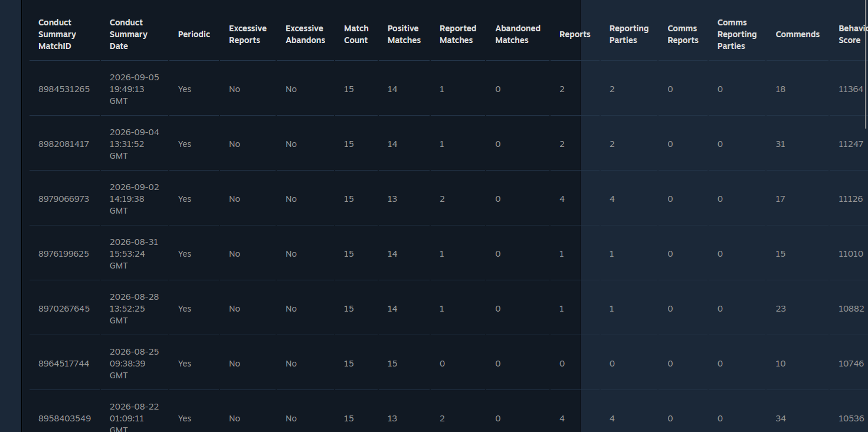Select the date 2026-09-04 13:31:52 GMT
Image resolution: width=868 pixels, height=432 pixels.
pos(135,144)
